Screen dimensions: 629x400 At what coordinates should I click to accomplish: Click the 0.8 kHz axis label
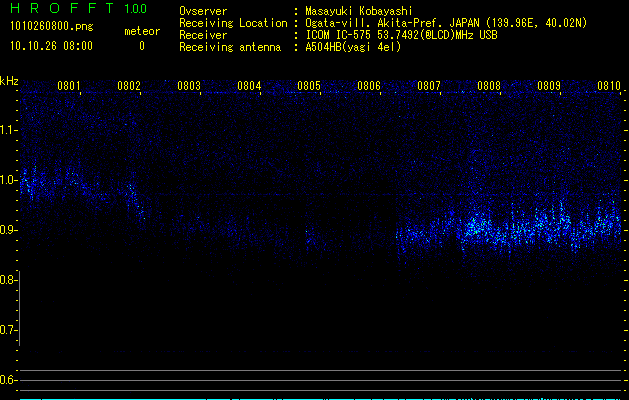[8, 280]
